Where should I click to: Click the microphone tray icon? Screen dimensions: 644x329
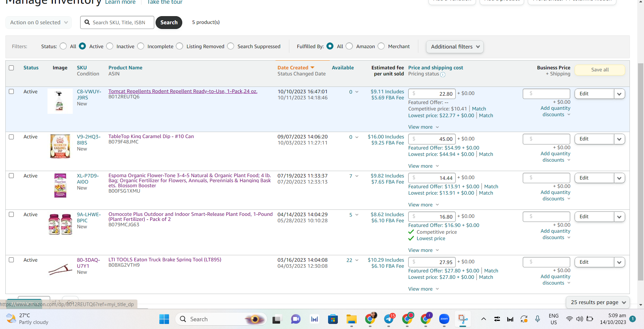click(538, 319)
